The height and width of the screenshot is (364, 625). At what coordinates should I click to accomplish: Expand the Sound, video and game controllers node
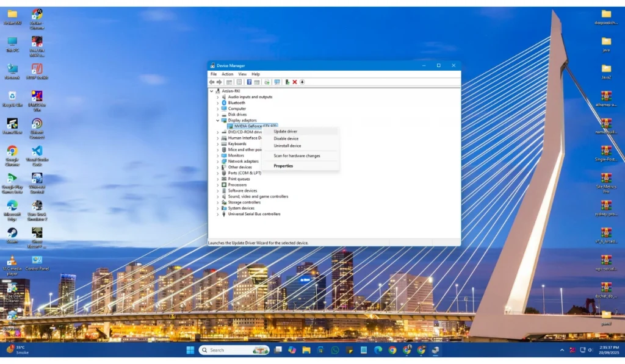pyautogui.click(x=218, y=196)
